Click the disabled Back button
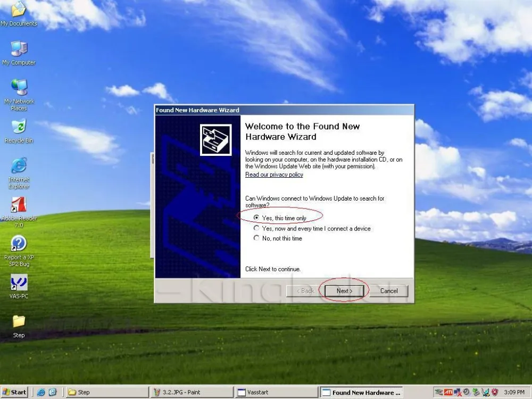 [305, 291]
